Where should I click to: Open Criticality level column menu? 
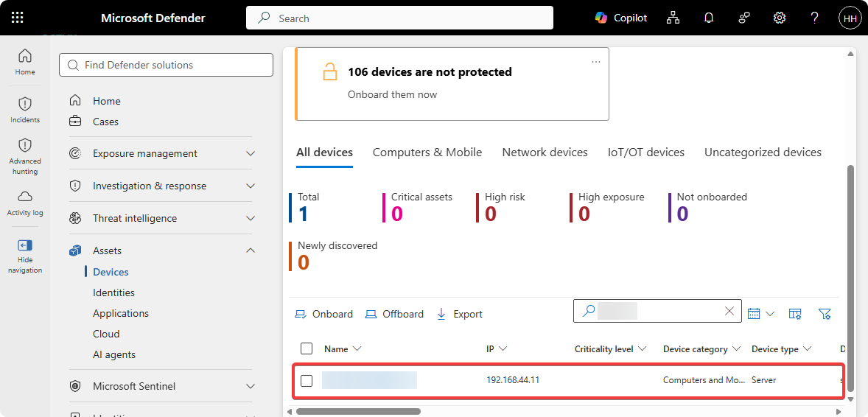(x=611, y=349)
